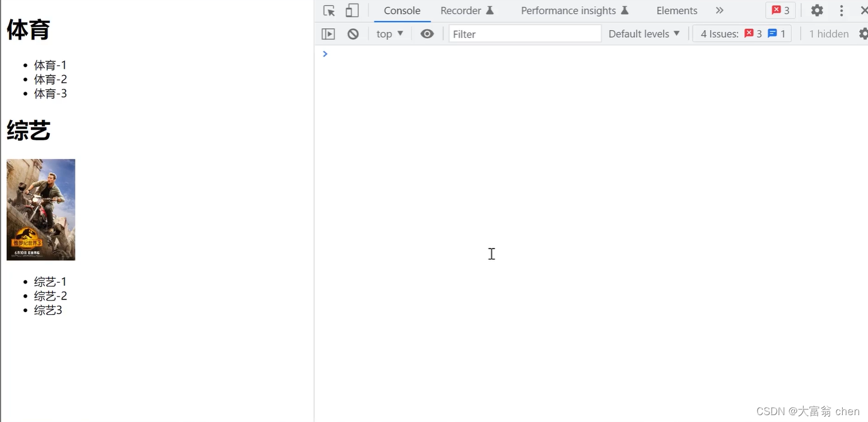Click the 体育 heading
The height and width of the screenshot is (422, 868).
28,30
